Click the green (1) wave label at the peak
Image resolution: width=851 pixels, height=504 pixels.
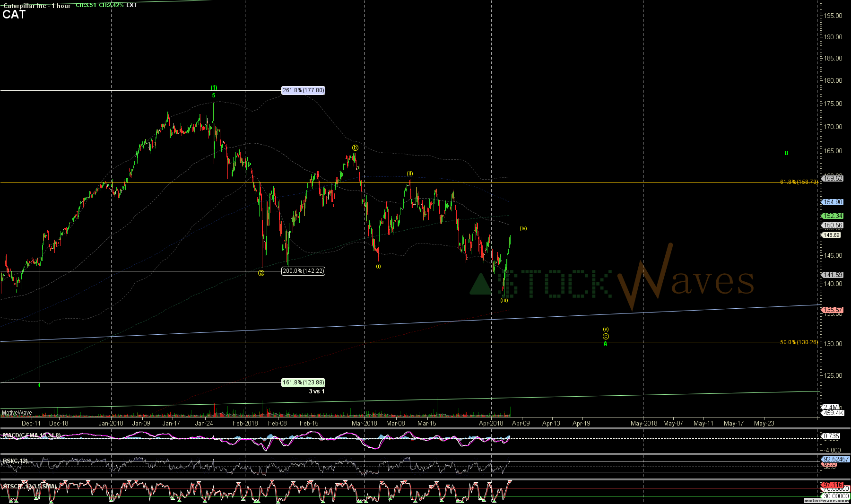click(214, 88)
